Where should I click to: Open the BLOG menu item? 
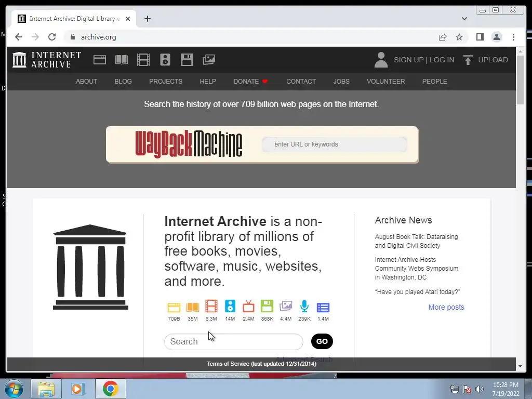(x=123, y=82)
